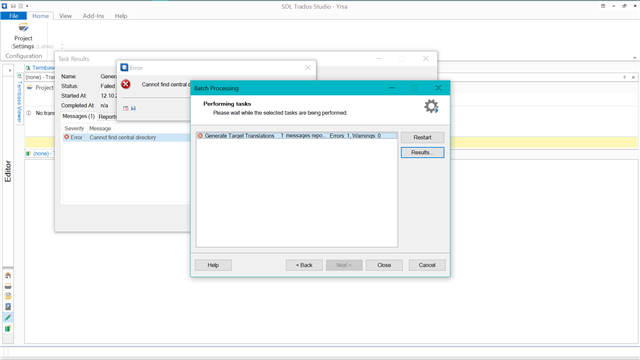Screen dimensions: 640x360
Task: Click the copy details icon in Error dialog
Action: 126,108
